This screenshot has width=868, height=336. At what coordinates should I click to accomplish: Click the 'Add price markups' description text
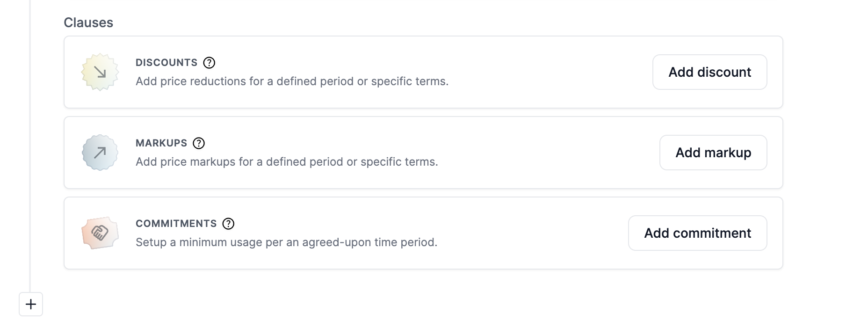click(x=287, y=162)
